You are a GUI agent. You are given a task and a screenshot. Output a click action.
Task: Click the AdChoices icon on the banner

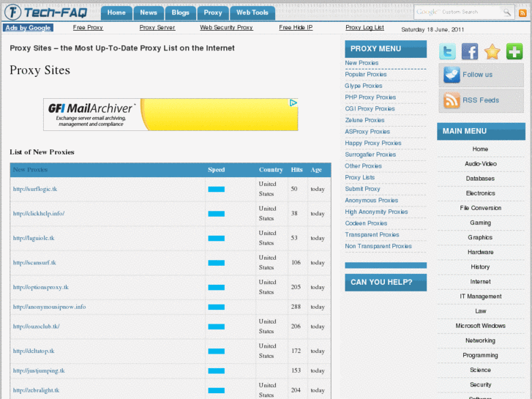[x=293, y=102]
